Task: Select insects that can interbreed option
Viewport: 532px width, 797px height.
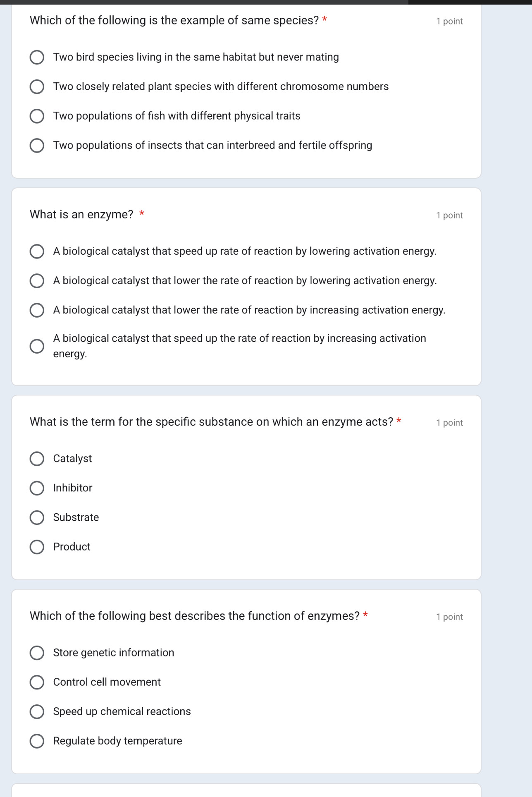Action: pos(37,146)
